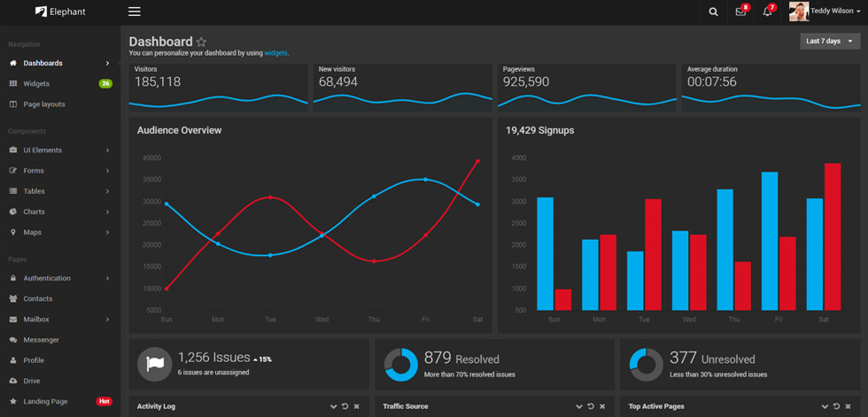Click the Mailbox envelope icon in sidebar

[13, 319]
